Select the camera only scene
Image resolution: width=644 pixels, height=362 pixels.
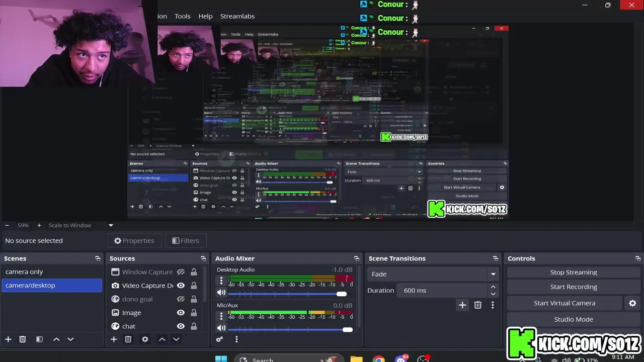(x=51, y=271)
